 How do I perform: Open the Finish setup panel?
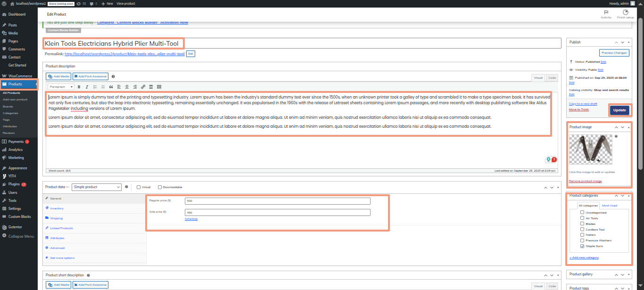(626, 15)
